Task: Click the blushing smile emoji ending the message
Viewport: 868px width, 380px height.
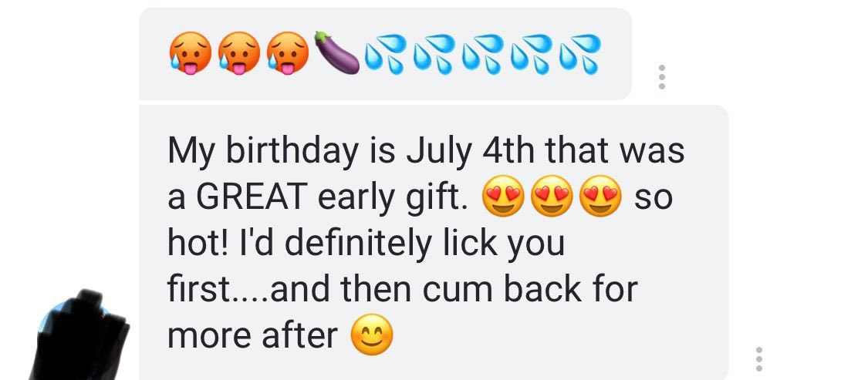Action: [372, 335]
